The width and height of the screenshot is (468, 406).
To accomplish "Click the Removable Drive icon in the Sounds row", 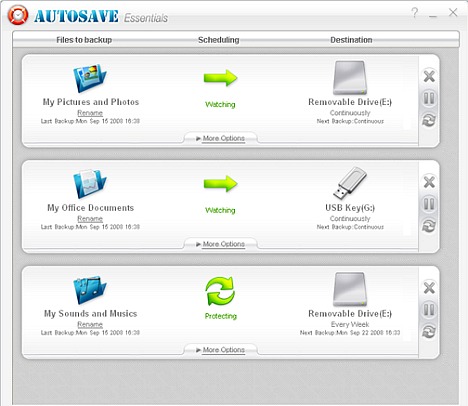I will [x=350, y=289].
